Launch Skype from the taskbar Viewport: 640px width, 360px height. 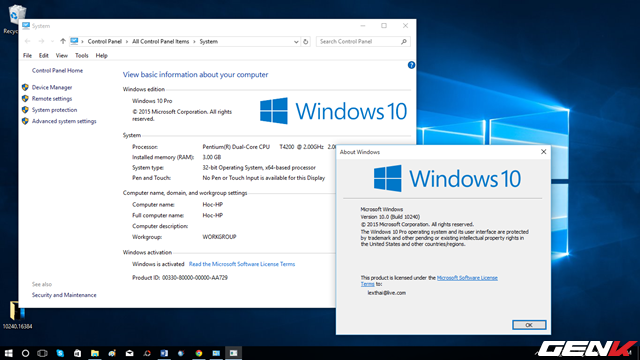pos(60,353)
